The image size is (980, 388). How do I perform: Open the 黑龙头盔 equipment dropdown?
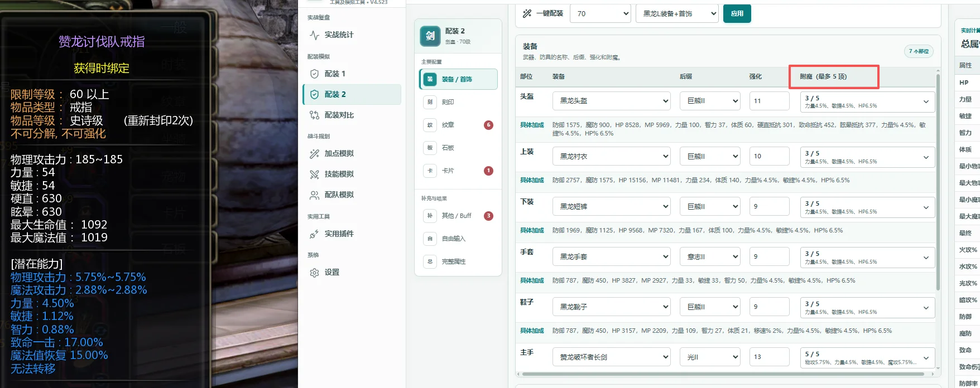tap(612, 101)
